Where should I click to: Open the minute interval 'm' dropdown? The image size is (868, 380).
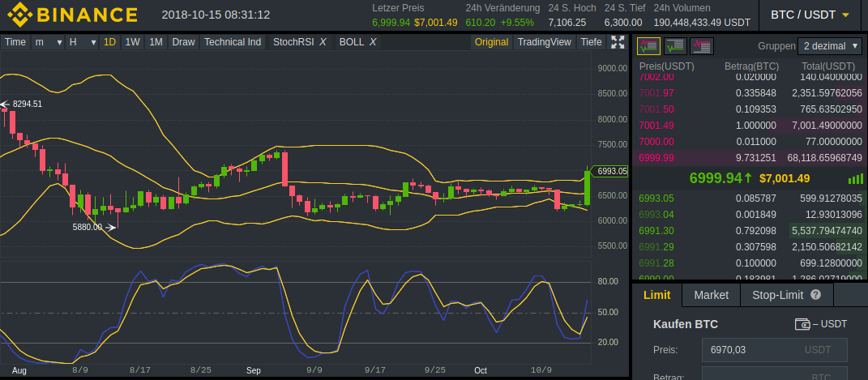coord(48,42)
